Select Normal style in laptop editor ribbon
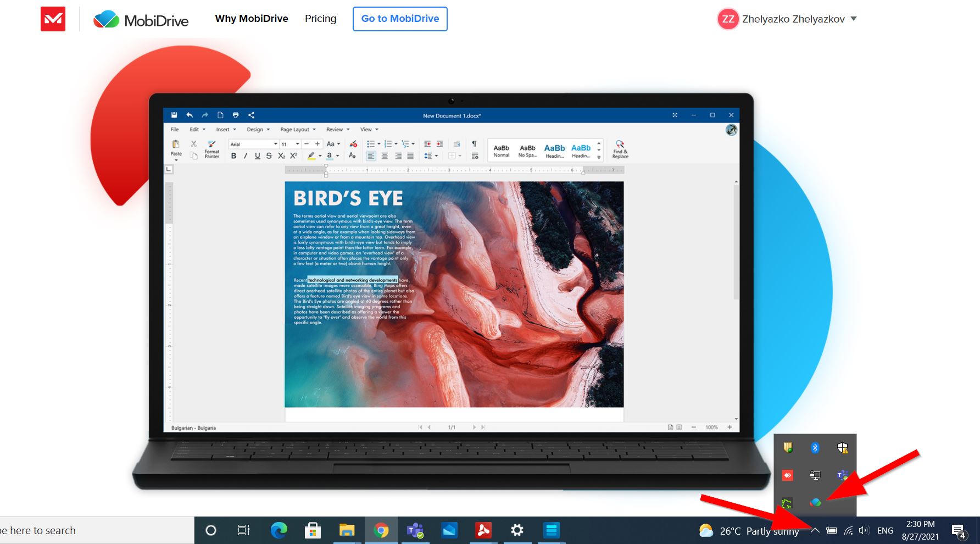Viewport: 980px width, 544px height. click(501, 151)
